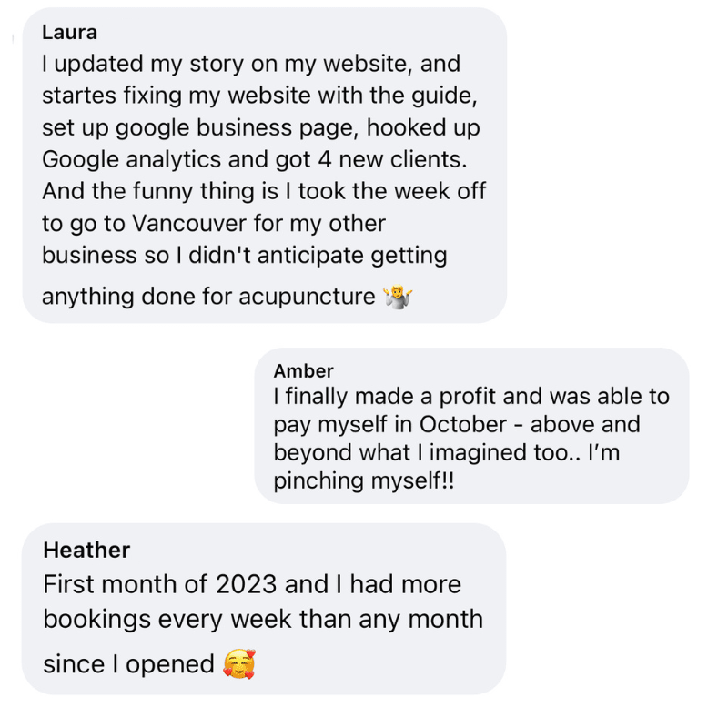Screen dimensions: 728x728
Task: Click Laura's message bubble
Action: tap(265, 165)
